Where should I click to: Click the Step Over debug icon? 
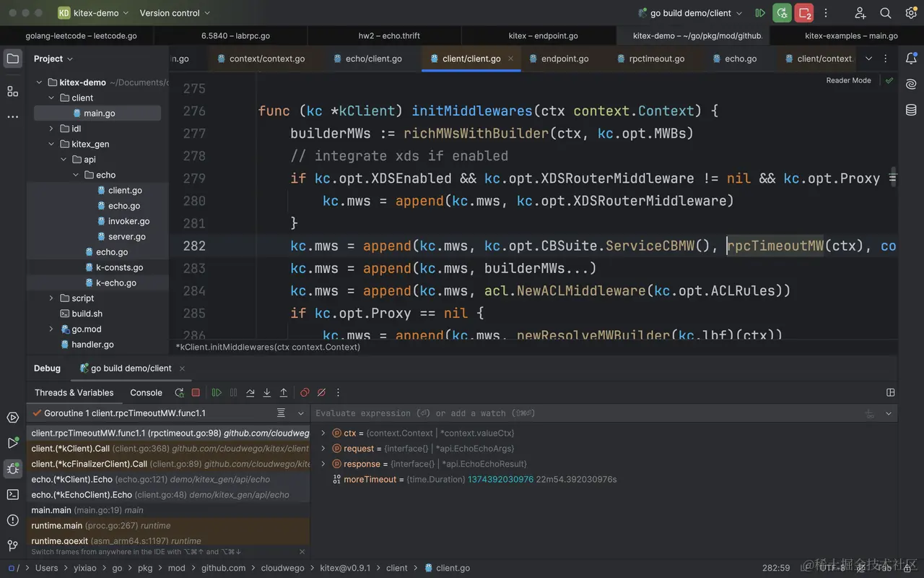[x=250, y=392]
